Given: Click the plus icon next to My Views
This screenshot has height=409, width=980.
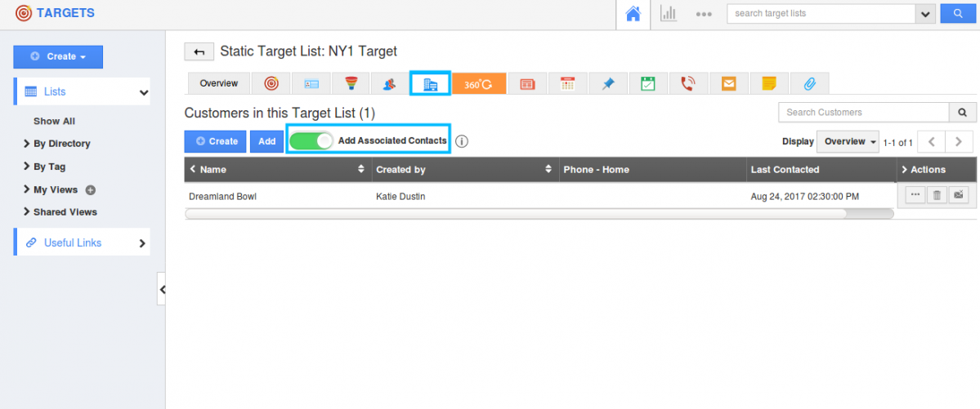Looking at the screenshot, I should (90, 190).
